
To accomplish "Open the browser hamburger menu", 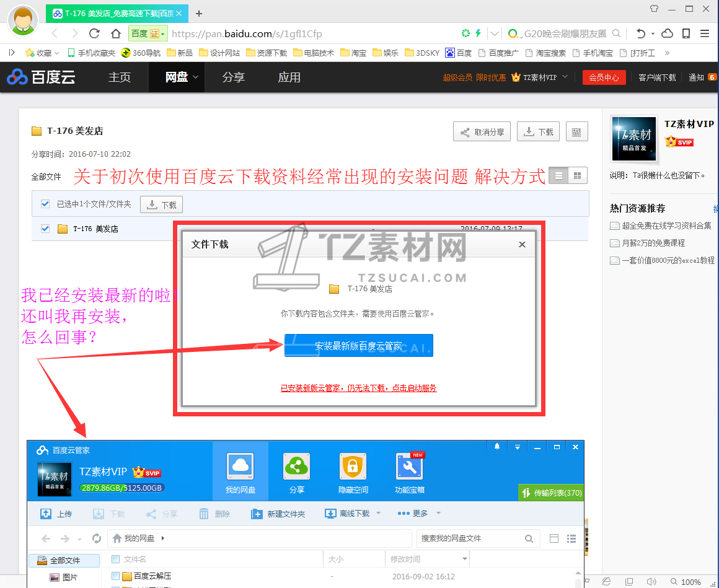I will [705, 33].
